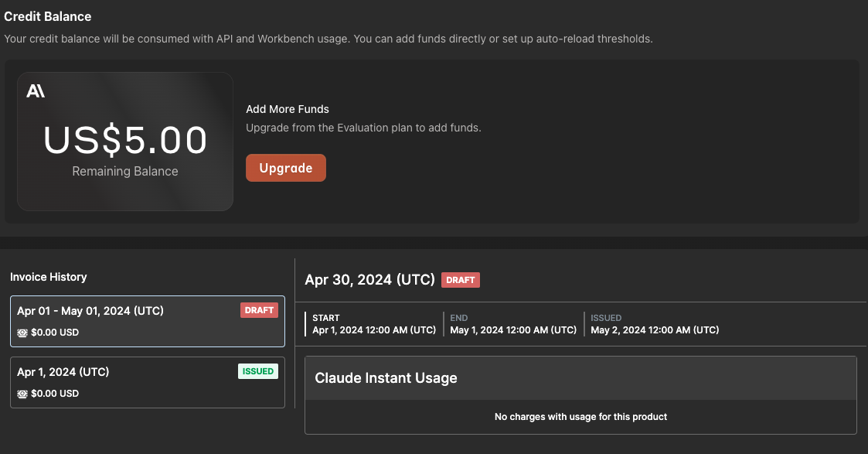The width and height of the screenshot is (868, 454).
Task: Click the cash icon in the Apr 01 - May 01 invoice
Action: pos(22,333)
